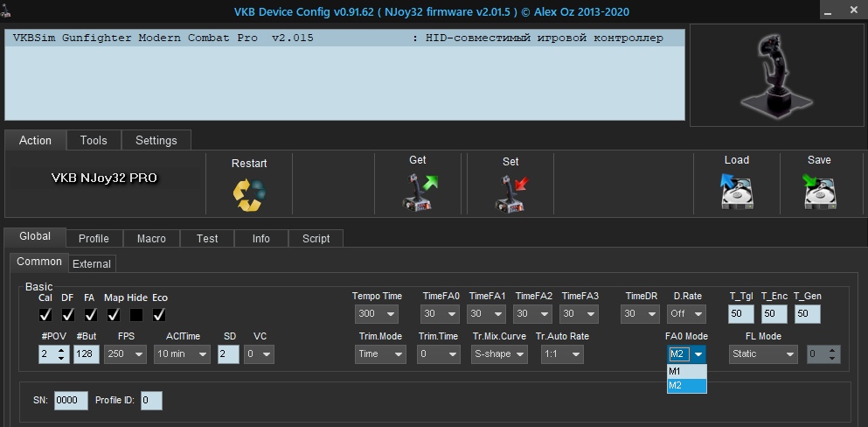Toggle the DF checkbox

click(x=68, y=315)
